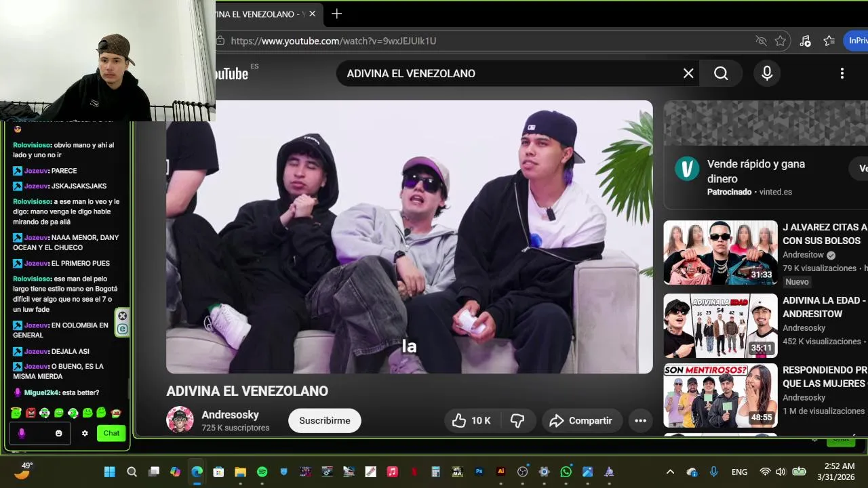Click the InPrivate profile button
The width and height of the screenshot is (868, 488).
tap(856, 41)
